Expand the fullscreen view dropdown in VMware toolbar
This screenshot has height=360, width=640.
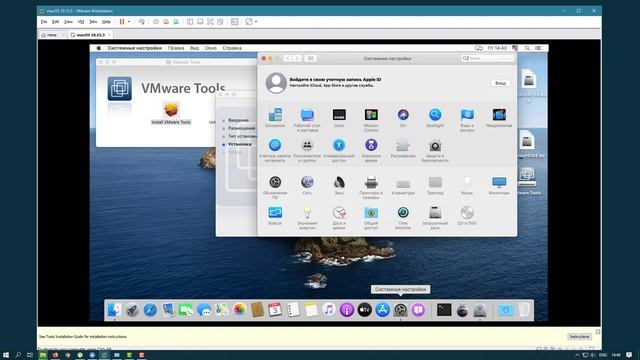click(256, 22)
